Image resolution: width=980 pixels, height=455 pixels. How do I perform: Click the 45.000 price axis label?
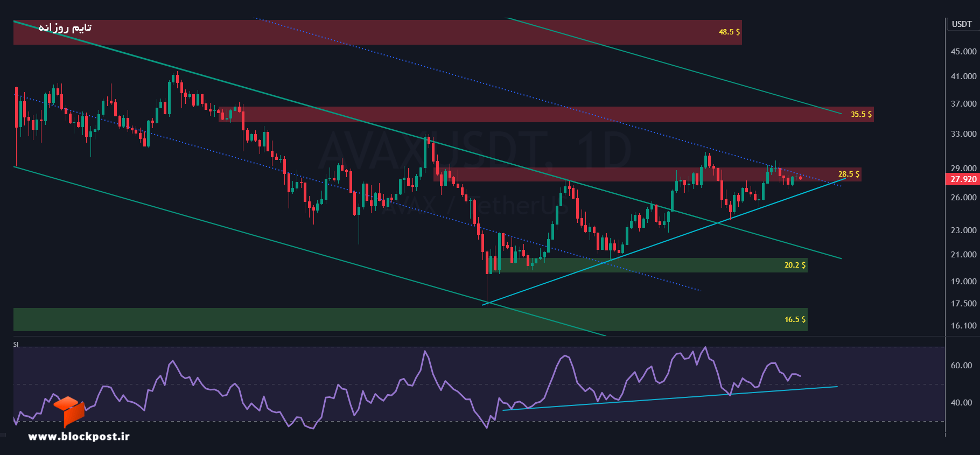(963, 52)
